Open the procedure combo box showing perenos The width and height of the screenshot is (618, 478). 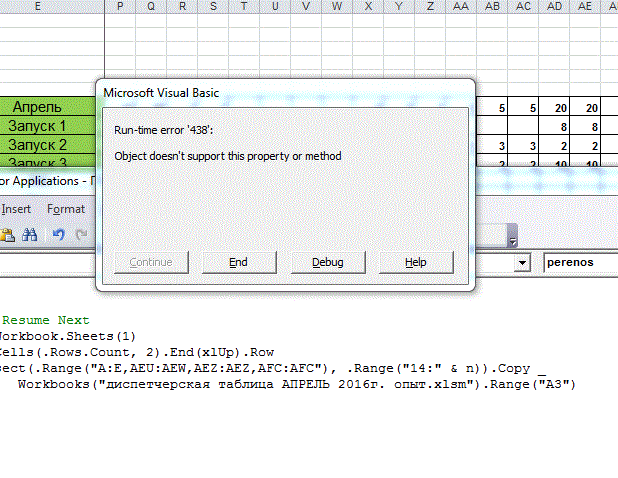(x=580, y=262)
